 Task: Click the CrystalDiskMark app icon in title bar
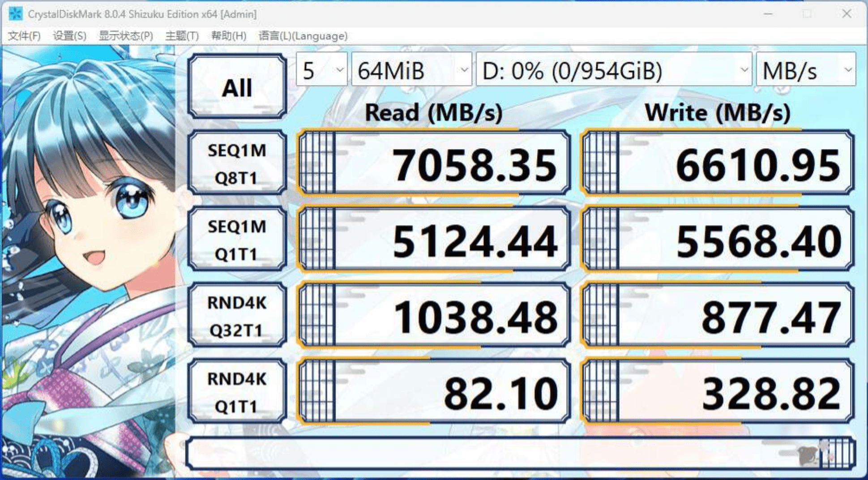click(16, 14)
